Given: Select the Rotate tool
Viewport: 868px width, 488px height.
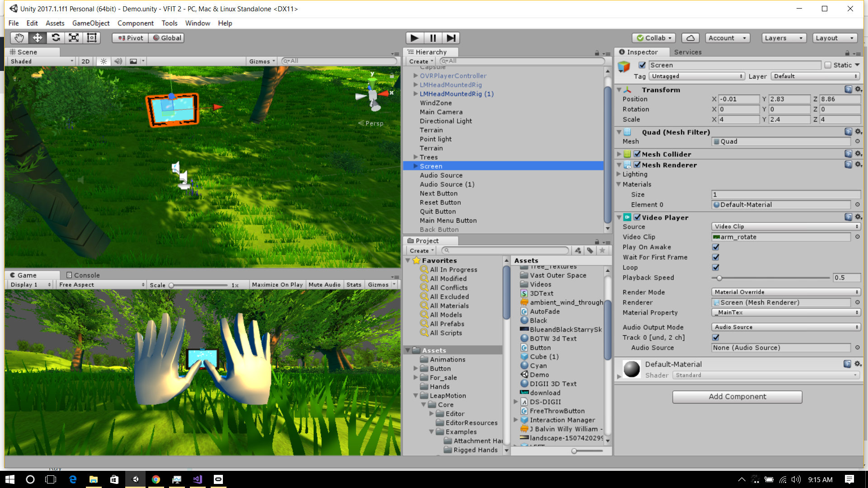Looking at the screenshot, I should pos(56,38).
